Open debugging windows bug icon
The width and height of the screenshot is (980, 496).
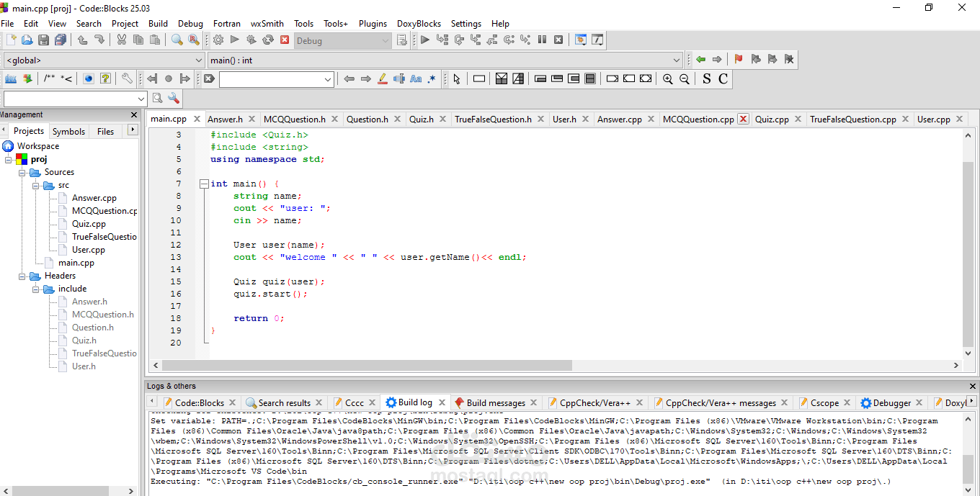click(581, 40)
